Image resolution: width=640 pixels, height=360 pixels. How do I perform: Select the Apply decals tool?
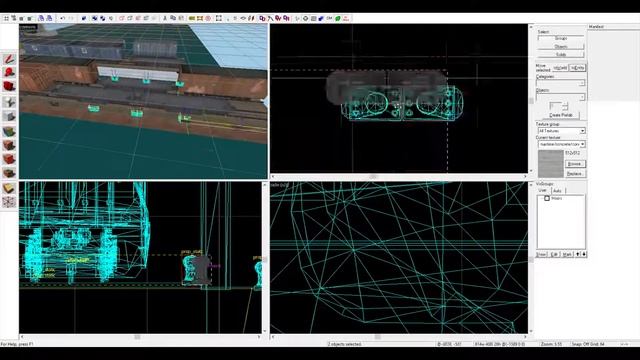tap(9, 160)
